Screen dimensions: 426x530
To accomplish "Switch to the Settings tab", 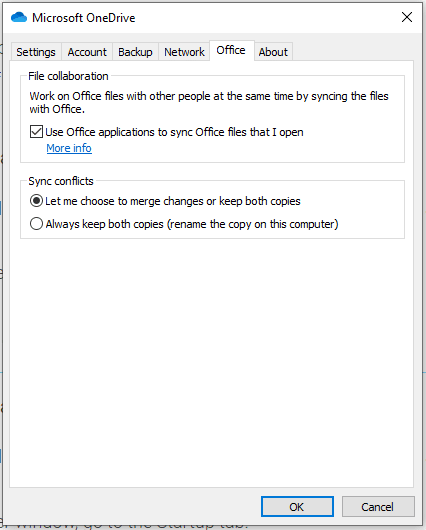I will coord(36,52).
